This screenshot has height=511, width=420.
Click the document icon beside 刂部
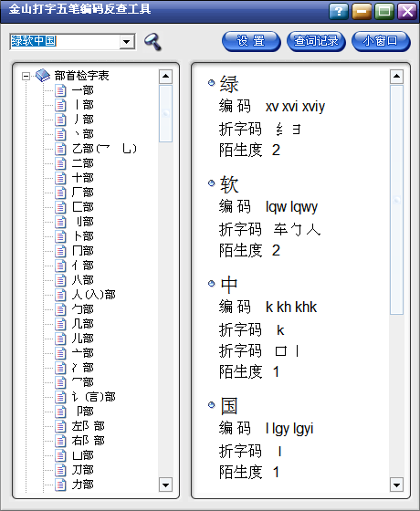click(x=60, y=222)
